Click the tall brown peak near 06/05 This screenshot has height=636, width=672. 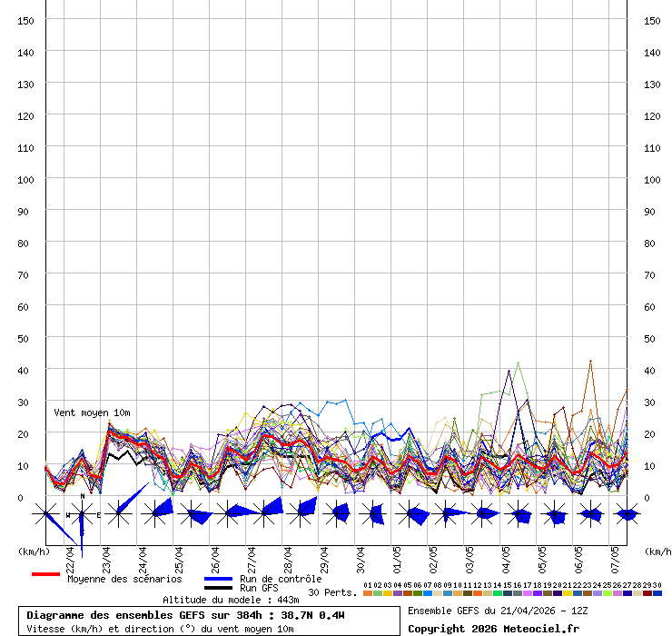coord(590,362)
